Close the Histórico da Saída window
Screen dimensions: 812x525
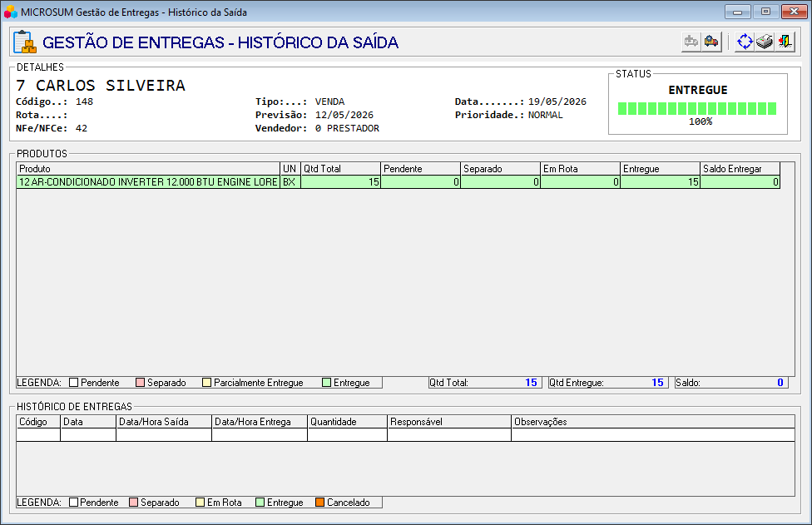[794, 12]
